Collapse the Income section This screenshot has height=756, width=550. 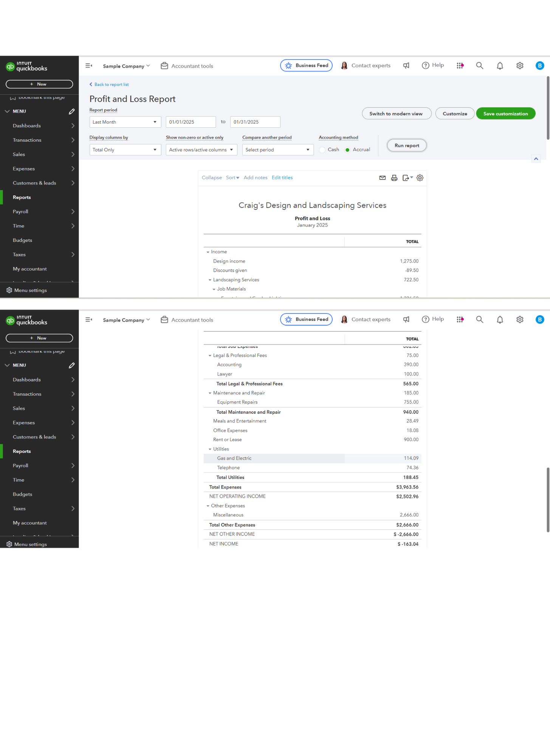(208, 252)
